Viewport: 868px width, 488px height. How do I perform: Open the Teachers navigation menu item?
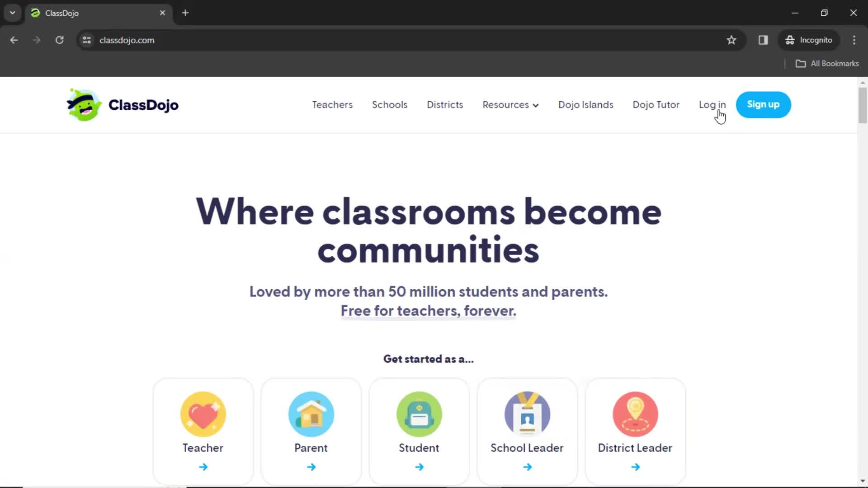[x=332, y=104]
